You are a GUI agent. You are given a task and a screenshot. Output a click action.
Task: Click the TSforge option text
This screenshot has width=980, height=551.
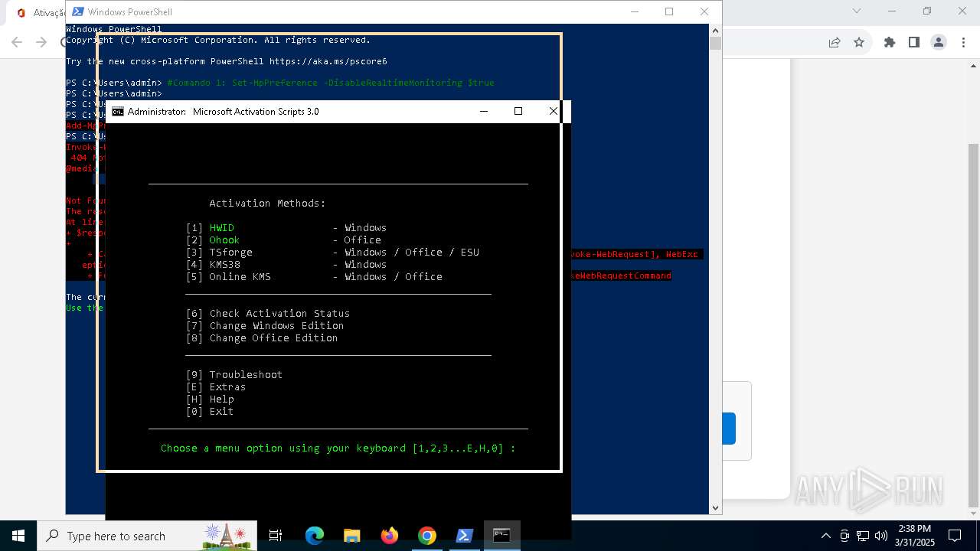230,252
